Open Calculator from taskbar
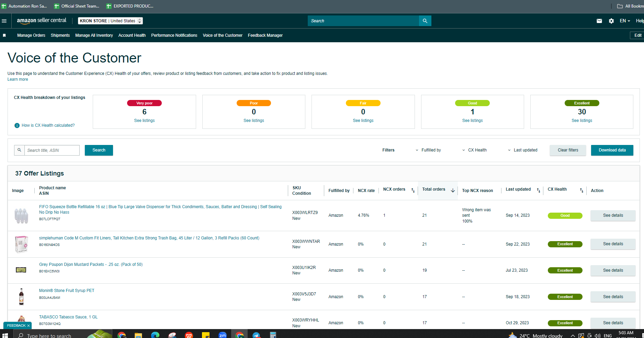Viewport: 644px width, 338px height. [273, 335]
